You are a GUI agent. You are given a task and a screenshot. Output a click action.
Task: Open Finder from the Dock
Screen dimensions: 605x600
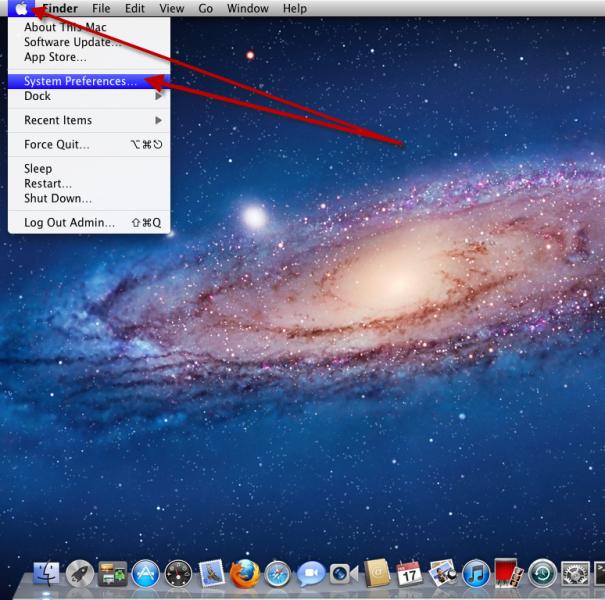(x=46, y=575)
